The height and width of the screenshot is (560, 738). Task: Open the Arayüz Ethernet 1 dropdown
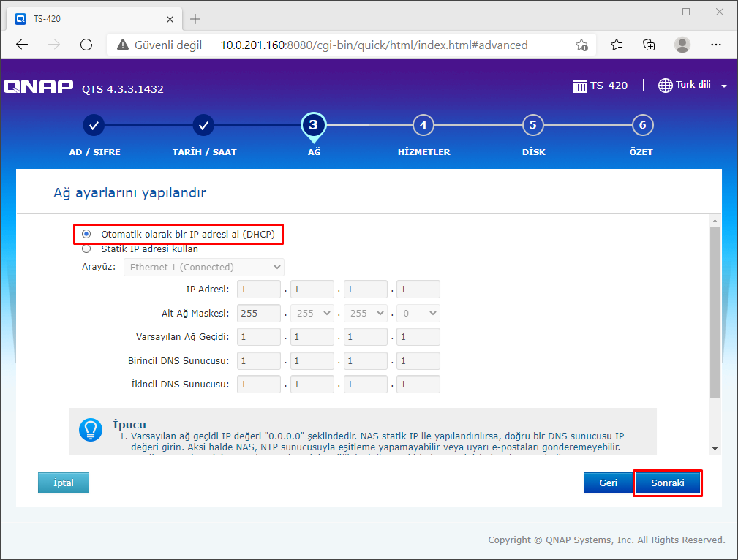pos(203,267)
